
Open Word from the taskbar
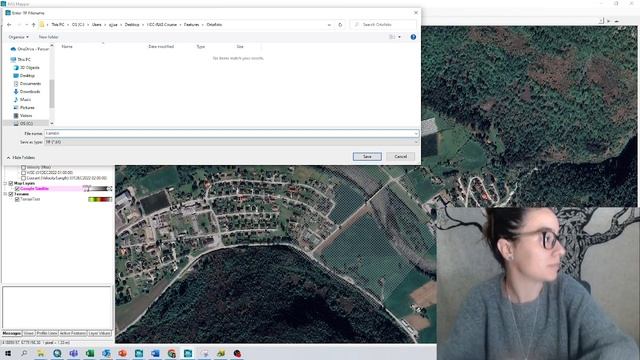coord(155,353)
